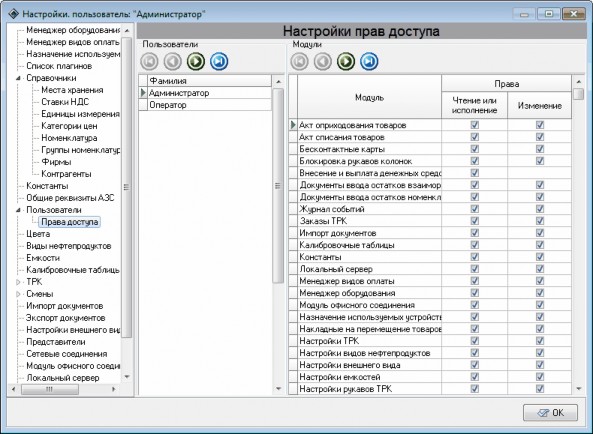
Task: Go to first record in Пользователи navigator
Action: 149,61
